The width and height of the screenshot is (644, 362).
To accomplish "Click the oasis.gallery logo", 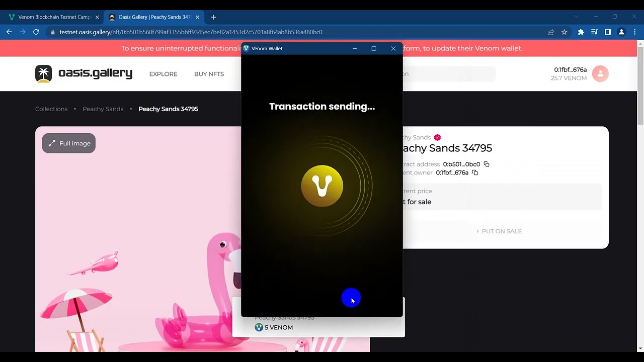I will click(84, 73).
